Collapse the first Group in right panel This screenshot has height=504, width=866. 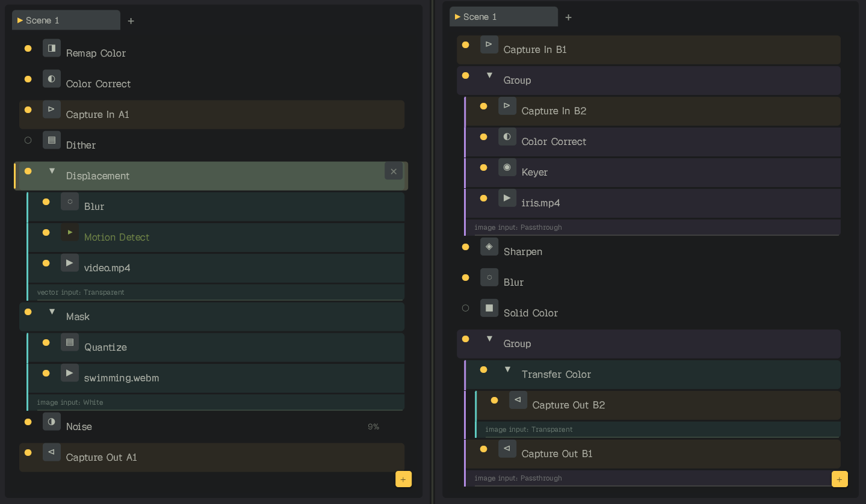pos(489,75)
